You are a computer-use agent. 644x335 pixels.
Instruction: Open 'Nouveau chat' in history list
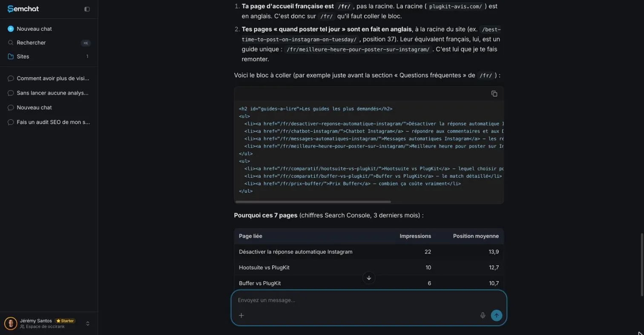(49, 107)
